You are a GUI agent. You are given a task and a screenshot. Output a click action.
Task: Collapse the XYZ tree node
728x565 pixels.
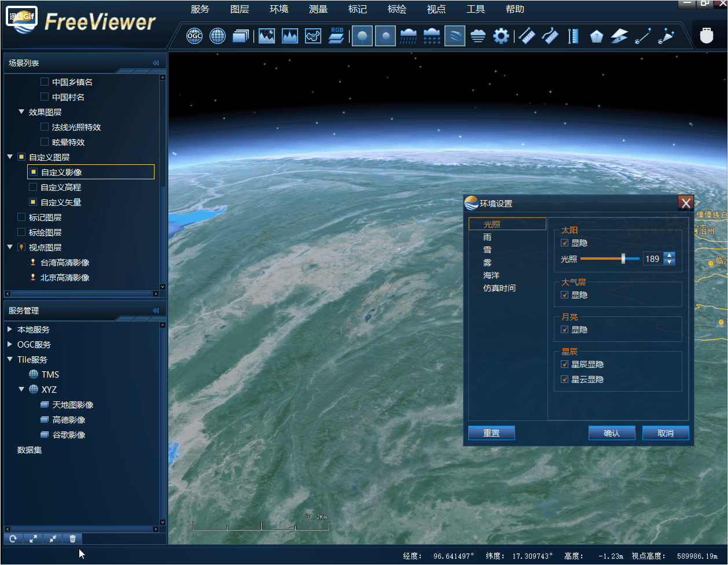pyautogui.click(x=21, y=390)
